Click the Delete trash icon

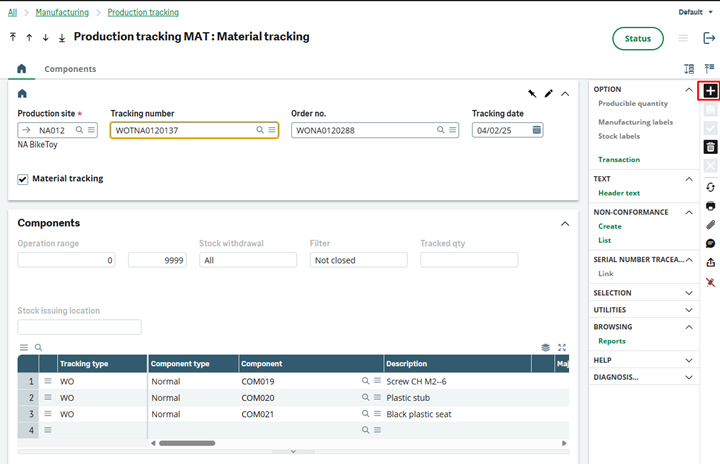click(x=710, y=147)
